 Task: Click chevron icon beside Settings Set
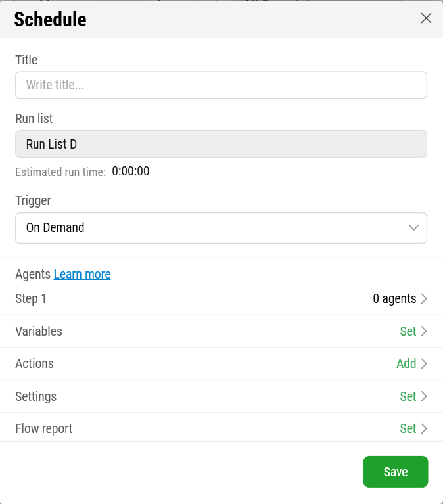click(424, 396)
